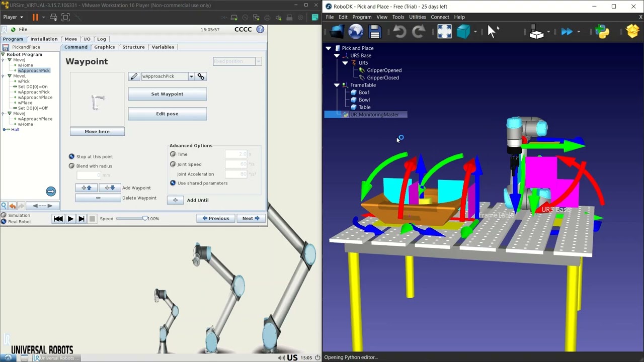644x362 pixels.
Task: Open the Variables tab
Action: pyautogui.click(x=163, y=47)
